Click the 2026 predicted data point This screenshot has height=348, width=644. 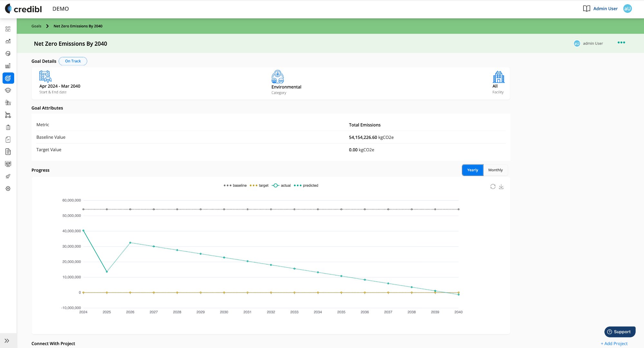pos(130,243)
